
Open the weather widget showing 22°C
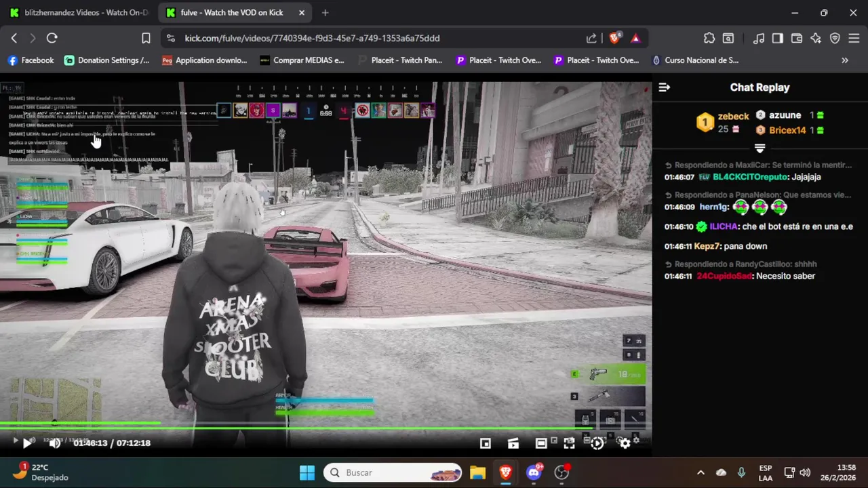click(x=42, y=472)
